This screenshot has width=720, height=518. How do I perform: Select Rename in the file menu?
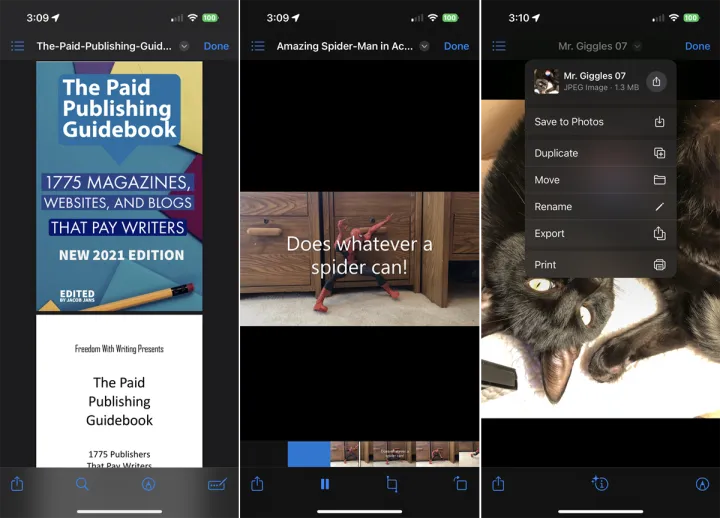pos(599,207)
